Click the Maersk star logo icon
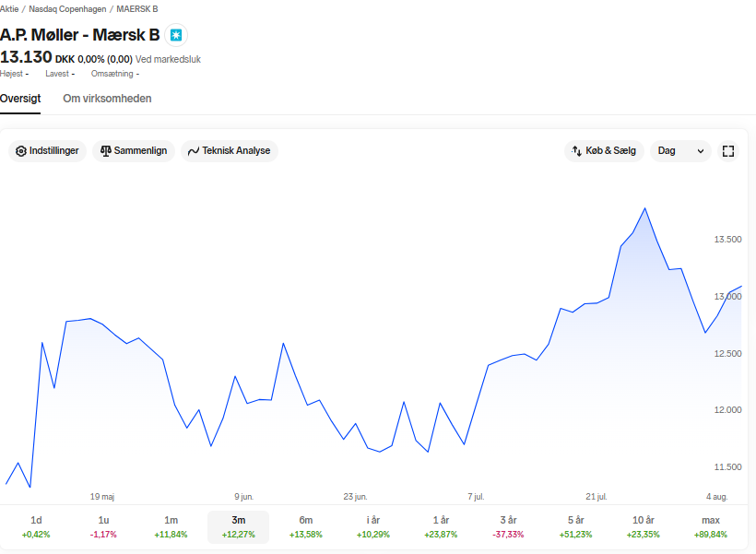756x554 pixels. pyautogui.click(x=176, y=35)
